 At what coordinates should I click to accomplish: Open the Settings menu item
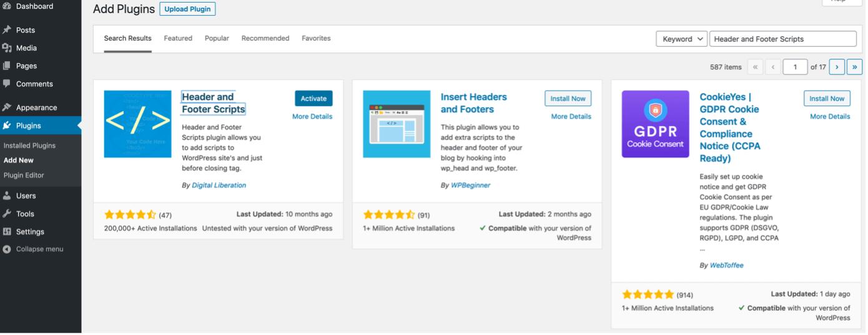point(41,231)
